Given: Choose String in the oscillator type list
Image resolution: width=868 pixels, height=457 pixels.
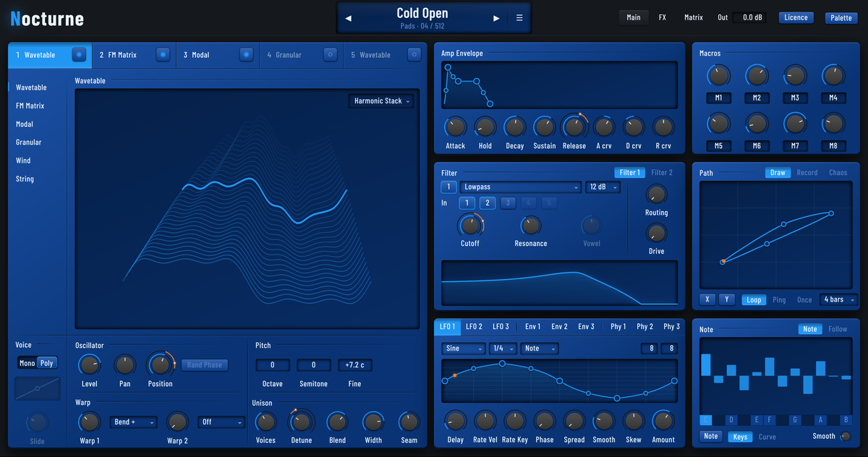Looking at the screenshot, I should [x=25, y=179].
